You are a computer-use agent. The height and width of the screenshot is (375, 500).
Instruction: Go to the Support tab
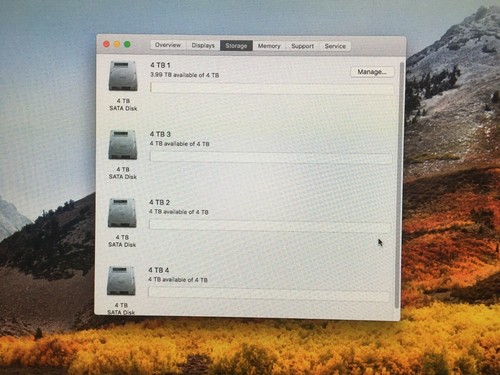pyautogui.click(x=302, y=46)
